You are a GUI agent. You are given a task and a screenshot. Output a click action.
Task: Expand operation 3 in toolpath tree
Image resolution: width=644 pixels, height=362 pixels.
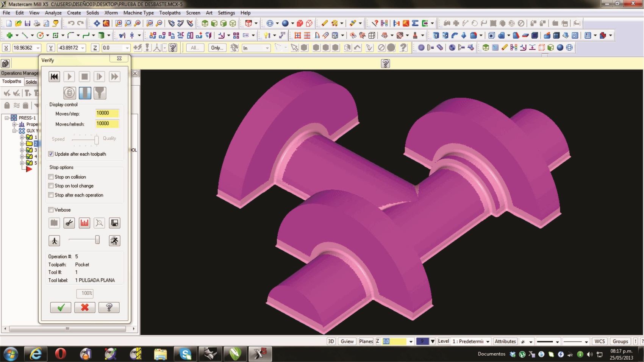tap(22, 150)
